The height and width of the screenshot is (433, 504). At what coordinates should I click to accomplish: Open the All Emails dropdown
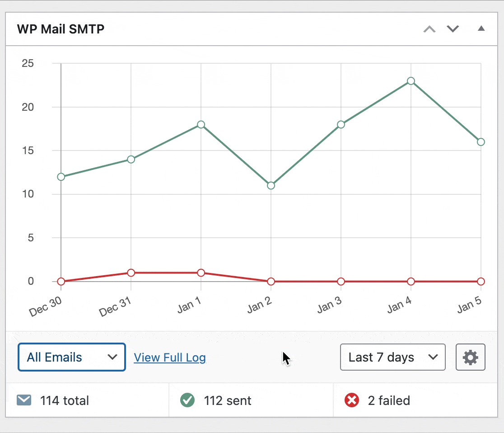pos(72,357)
